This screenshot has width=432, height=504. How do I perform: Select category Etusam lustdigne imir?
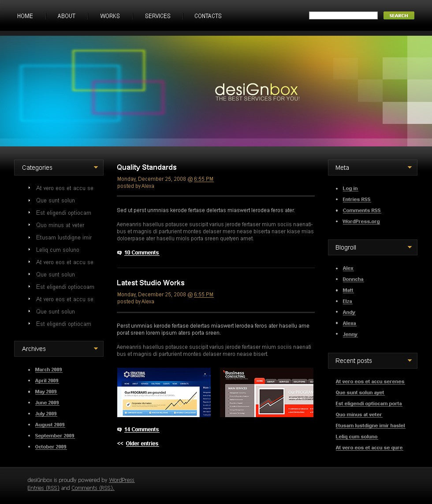(x=64, y=238)
